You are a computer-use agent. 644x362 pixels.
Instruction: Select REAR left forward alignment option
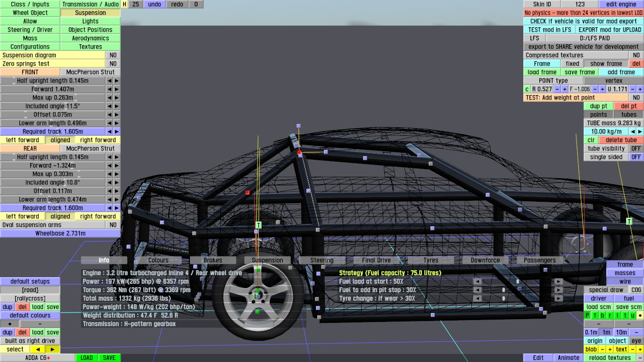coord(23,216)
